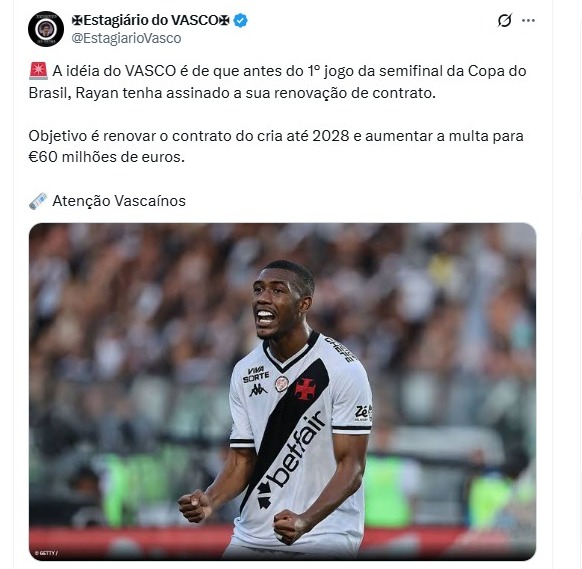582x569 pixels.
Task: Click the blue verified badge
Action: click(241, 20)
